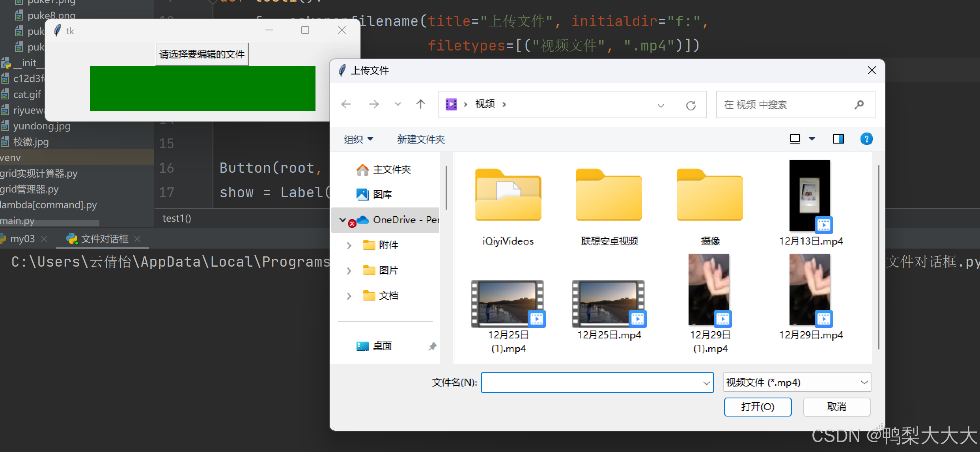Screen dimensions: 980x452
Task: Collapse the OneDrive tree node
Action: point(342,220)
